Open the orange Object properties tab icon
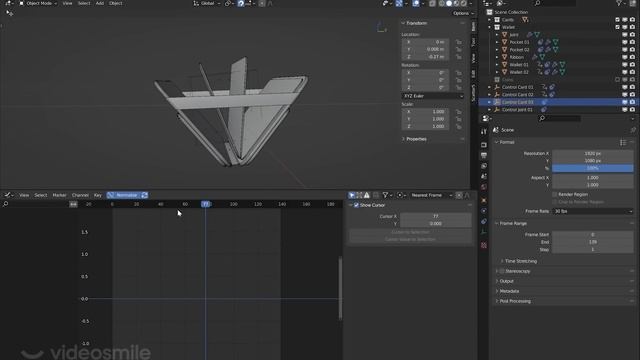The height and width of the screenshot is (360, 640). pos(484,200)
